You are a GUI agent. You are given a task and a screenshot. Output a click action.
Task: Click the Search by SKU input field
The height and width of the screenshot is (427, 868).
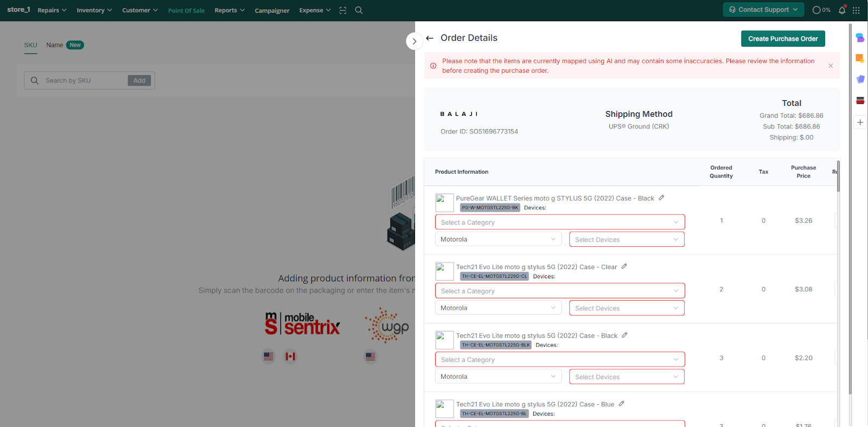(84, 80)
